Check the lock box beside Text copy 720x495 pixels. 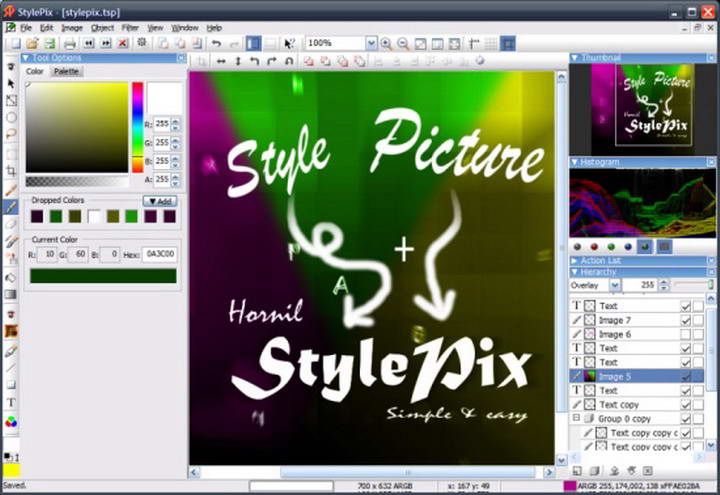coord(698,405)
